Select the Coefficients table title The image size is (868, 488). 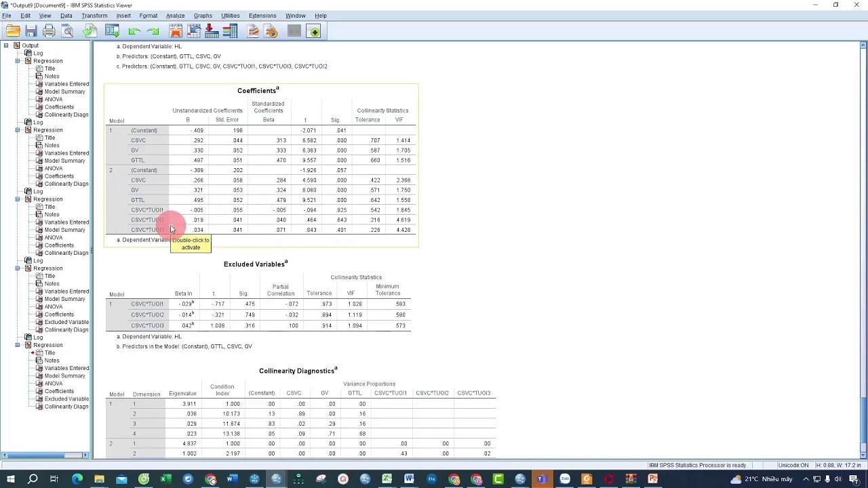[258, 90]
